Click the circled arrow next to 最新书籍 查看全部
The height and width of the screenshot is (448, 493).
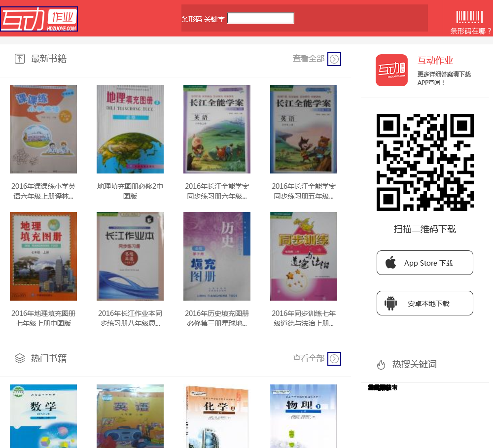pos(334,59)
